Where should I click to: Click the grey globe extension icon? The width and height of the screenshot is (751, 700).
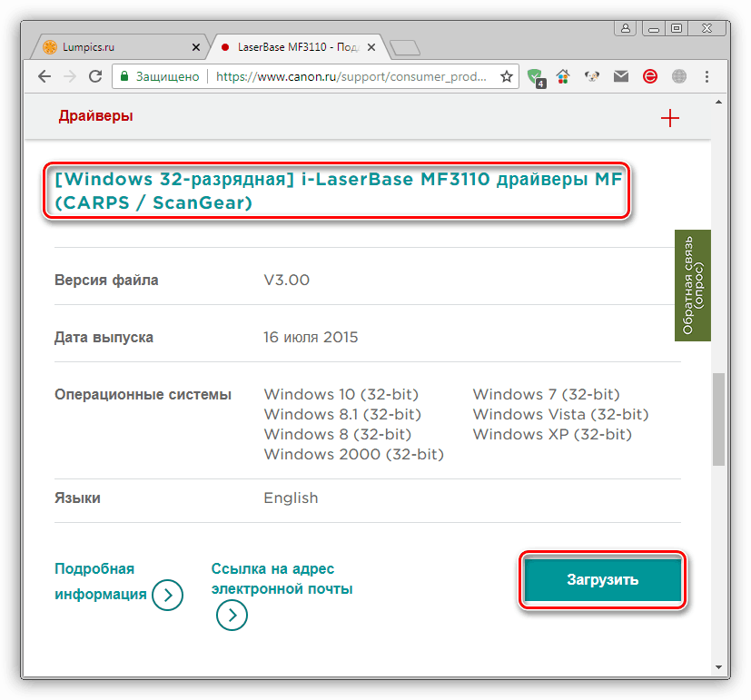click(678, 77)
